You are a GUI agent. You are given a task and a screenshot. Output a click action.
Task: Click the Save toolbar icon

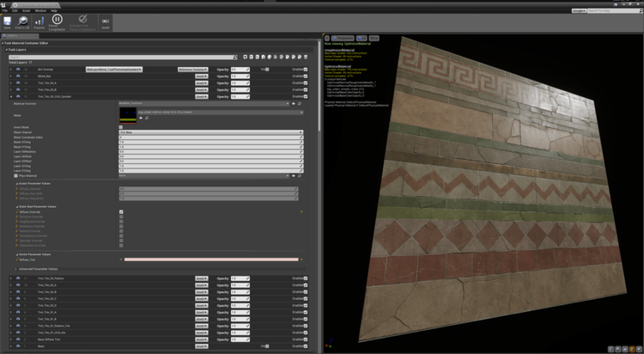click(8, 20)
